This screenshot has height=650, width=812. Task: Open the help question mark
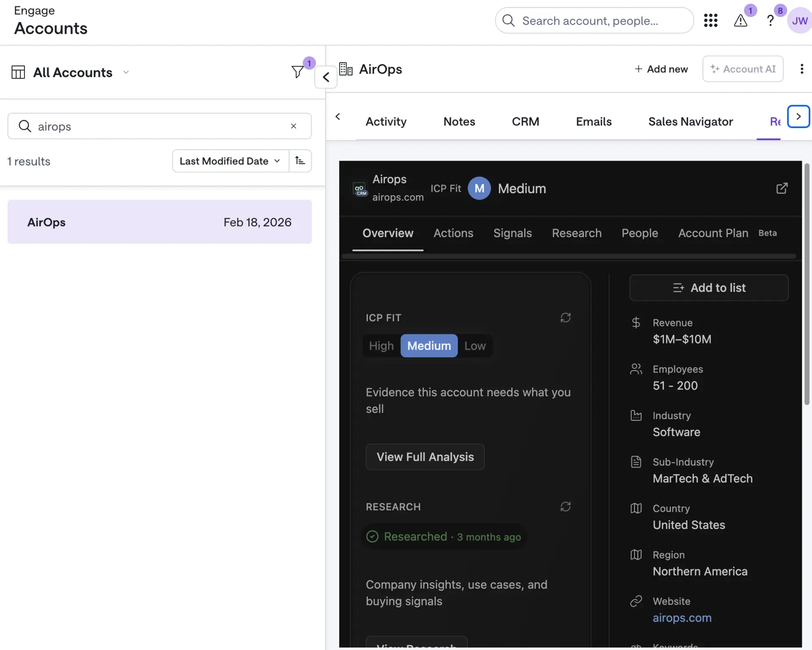[771, 20]
